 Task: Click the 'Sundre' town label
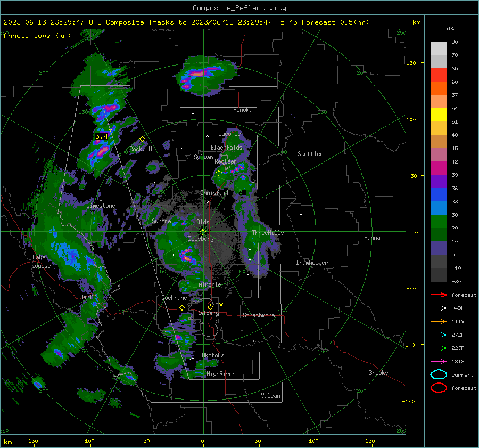pyautogui.click(x=161, y=221)
